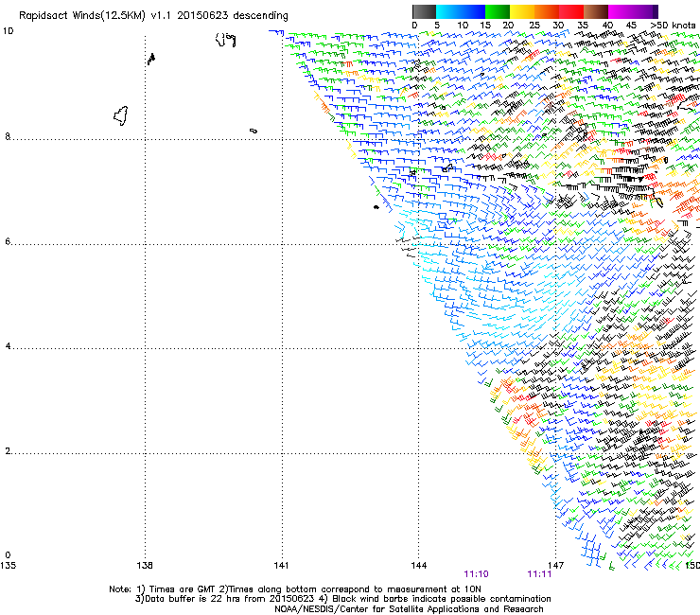This screenshot has height=615, width=700.
Task: Click the cyan 5-10 knots color band
Action: click(448, 11)
